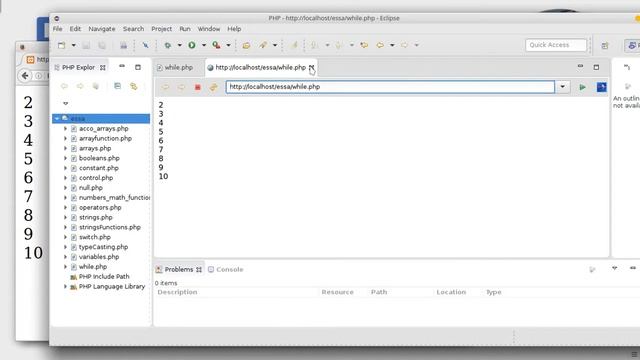Open the URL history dropdown
The image size is (640, 360).
[x=562, y=87]
